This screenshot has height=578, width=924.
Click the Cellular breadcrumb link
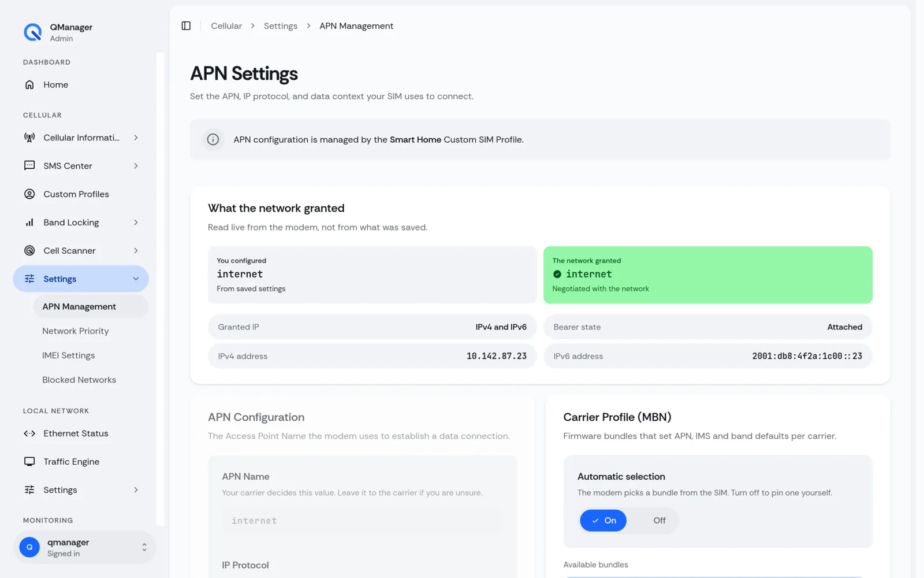(226, 26)
